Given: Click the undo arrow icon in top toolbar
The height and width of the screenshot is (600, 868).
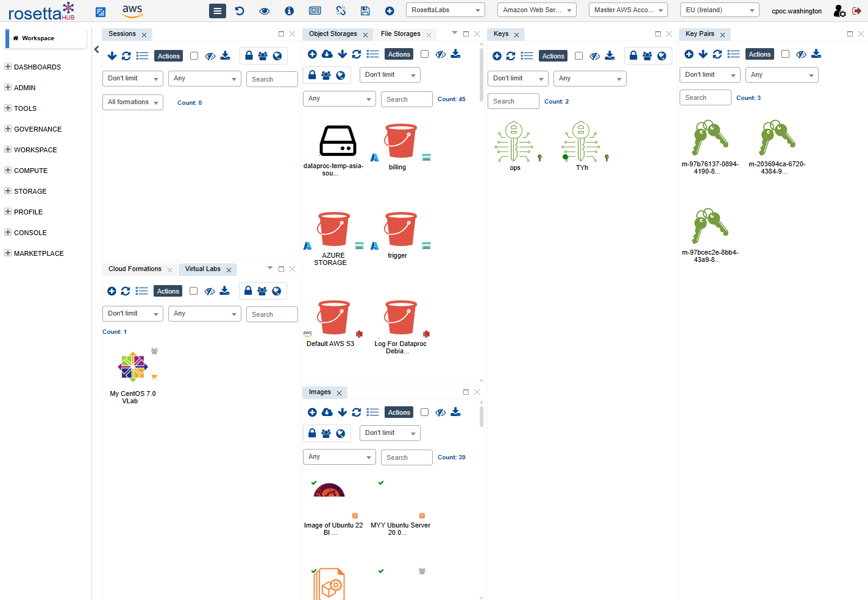Looking at the screenshot, I should point(240,10).
